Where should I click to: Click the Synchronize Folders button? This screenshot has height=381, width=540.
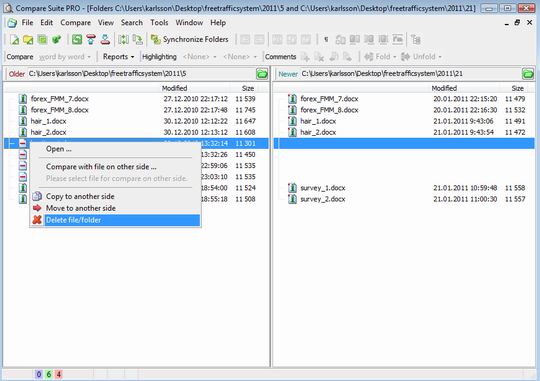[190, 40]
